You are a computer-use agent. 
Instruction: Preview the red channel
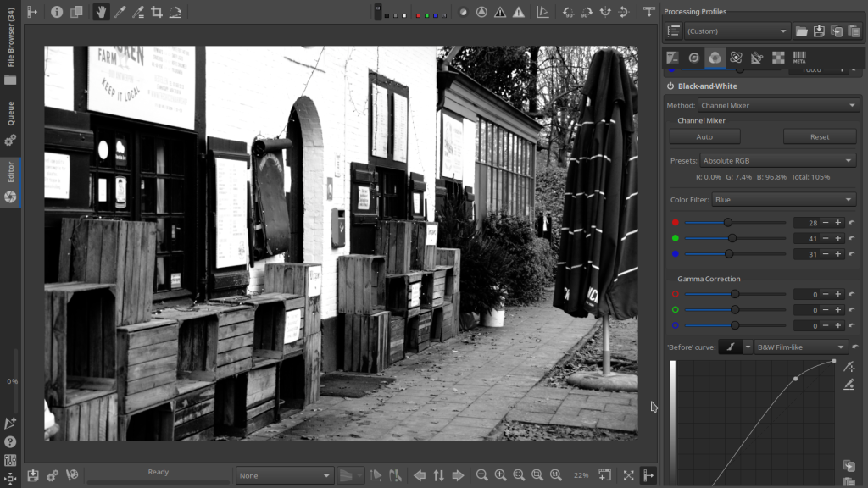point(418,15)
